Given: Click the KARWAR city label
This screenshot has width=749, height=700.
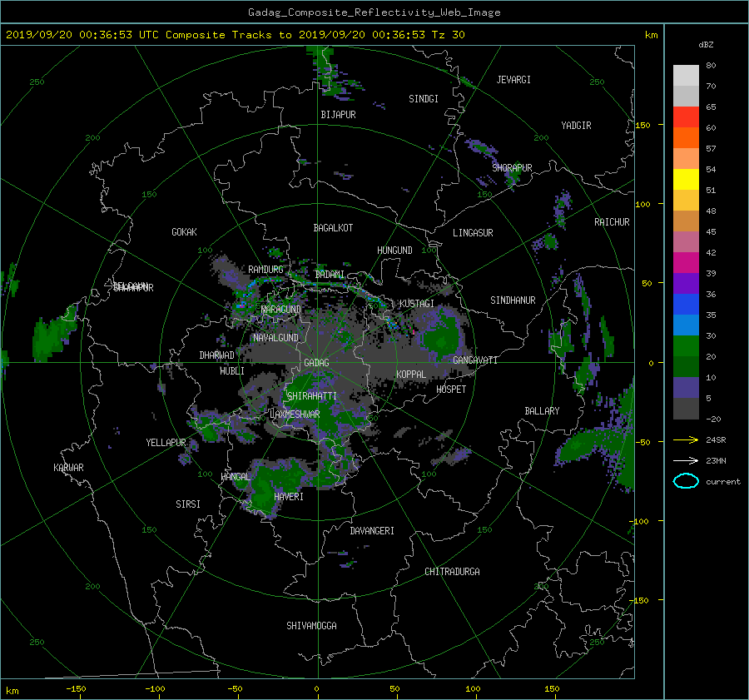Looking at the screenshot, I should coord(68,468).
